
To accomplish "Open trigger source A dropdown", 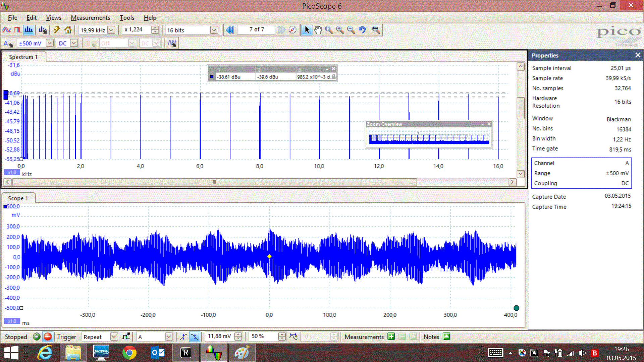I will pos(169,337).
